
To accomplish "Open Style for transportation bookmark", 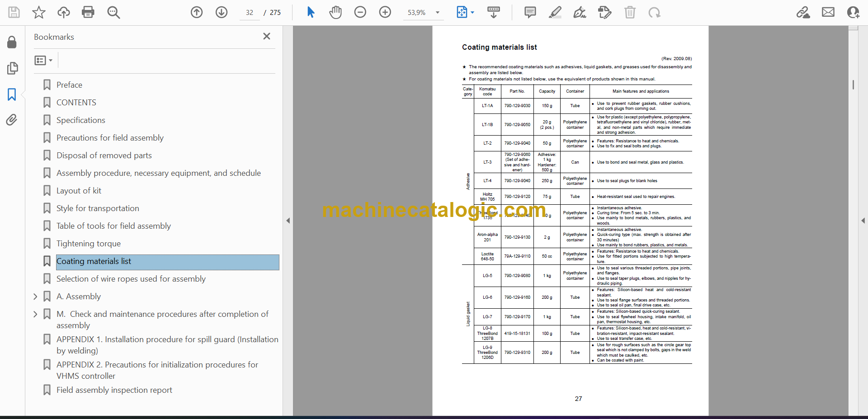I will [x=98, y=208].
